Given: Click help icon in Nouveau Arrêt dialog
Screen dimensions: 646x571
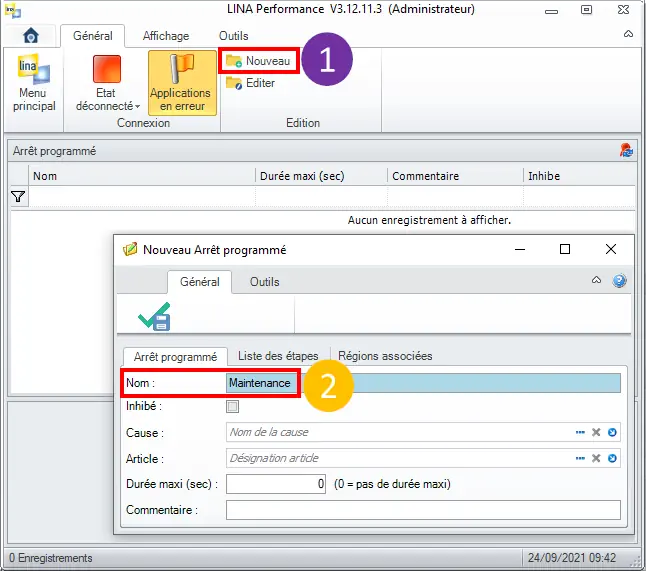Looking at the screenshot, I should (619, 282).
